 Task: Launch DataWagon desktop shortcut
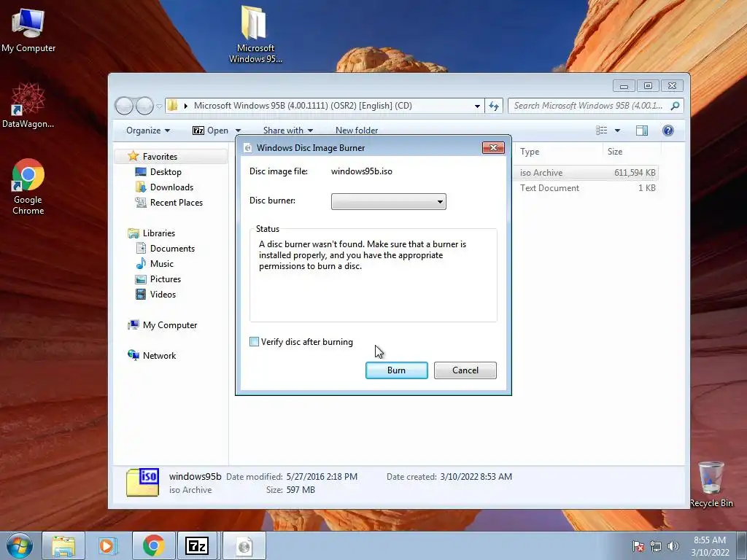tap(28, 106)
